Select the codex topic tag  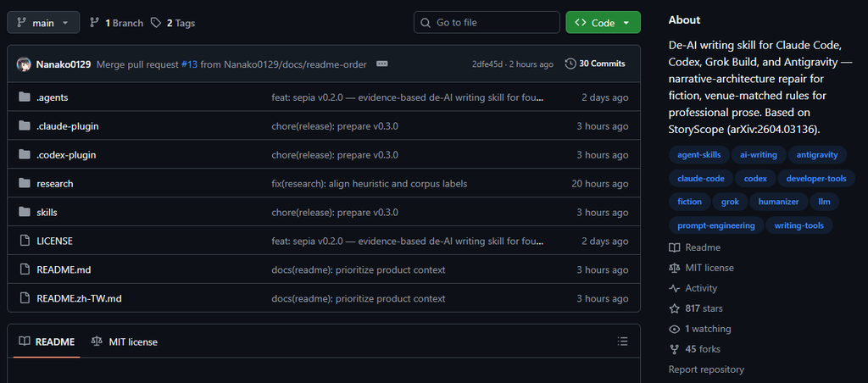coord(755,179)
